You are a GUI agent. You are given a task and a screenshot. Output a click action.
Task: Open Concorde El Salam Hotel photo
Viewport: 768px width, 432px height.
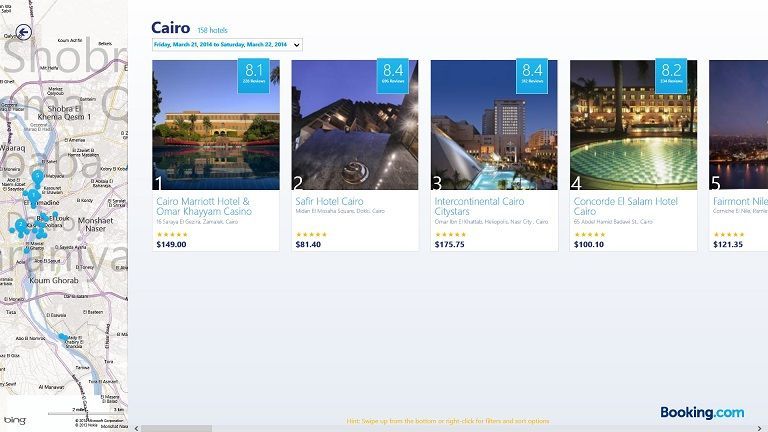tap(633, 125)
